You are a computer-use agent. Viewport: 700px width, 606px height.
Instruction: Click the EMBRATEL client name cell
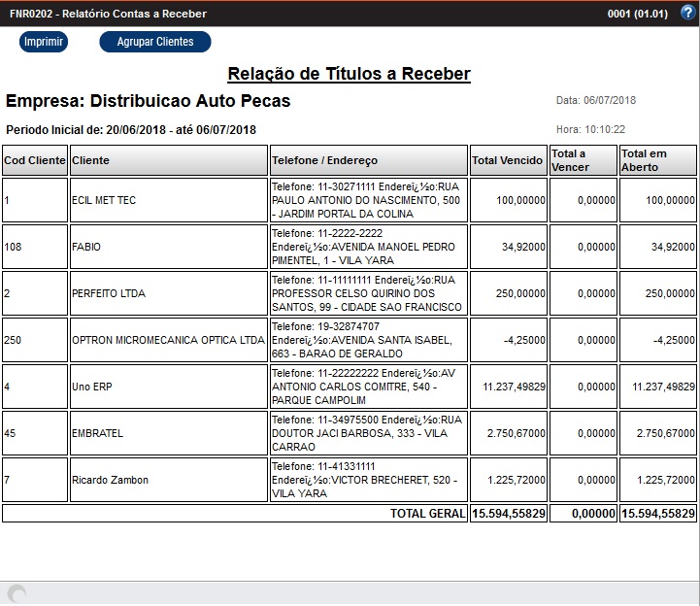pos(168,433)
